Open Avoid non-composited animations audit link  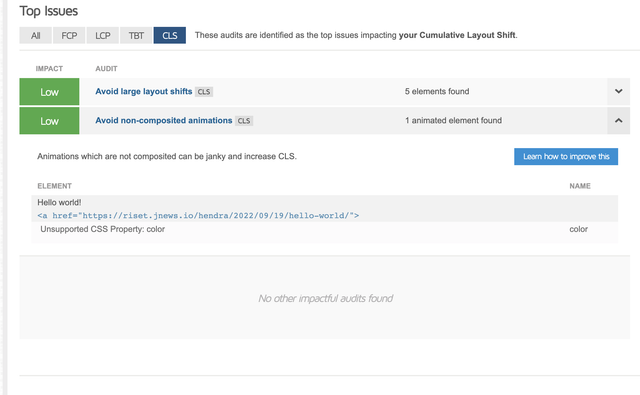pos(164,120)
